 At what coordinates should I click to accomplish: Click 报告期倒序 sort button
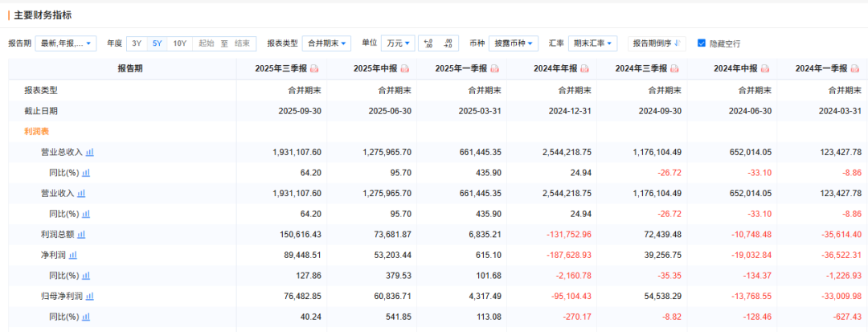(657, 43)
